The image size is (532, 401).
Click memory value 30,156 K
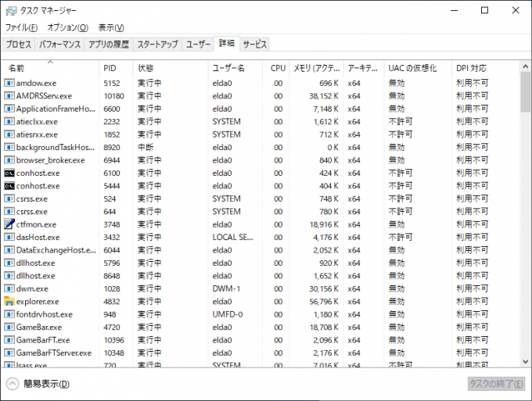pyautogui.click(x=324, y=288)
